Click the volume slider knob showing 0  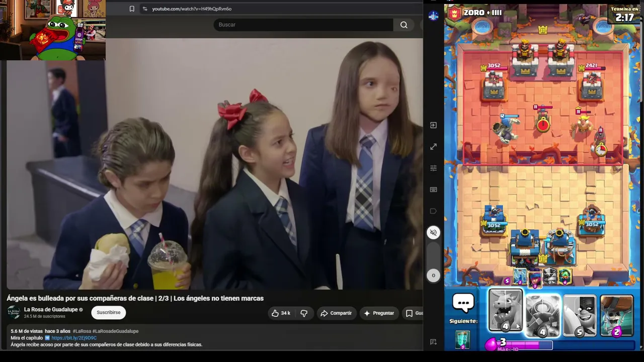click(433, 276)
